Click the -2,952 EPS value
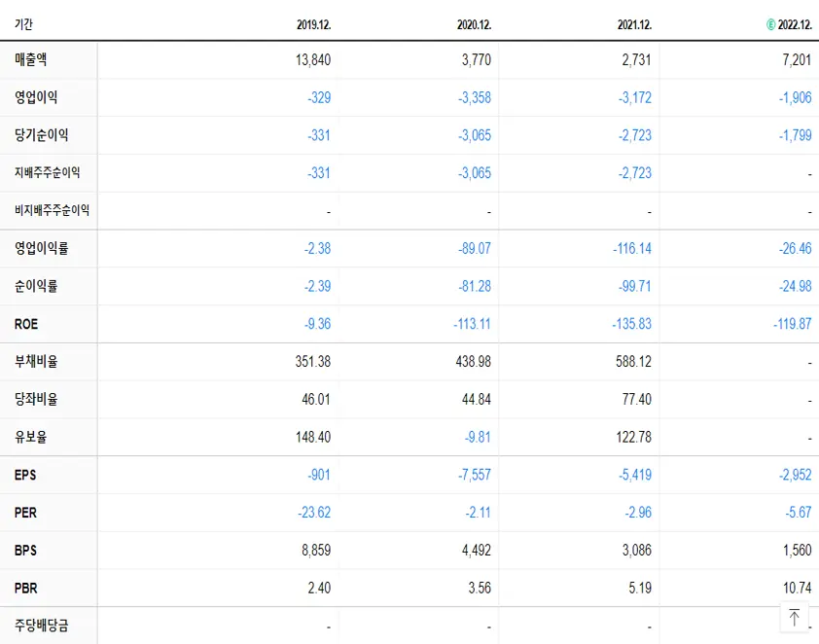819x644 pixels. pyautogui.click(x=796, y=475)
